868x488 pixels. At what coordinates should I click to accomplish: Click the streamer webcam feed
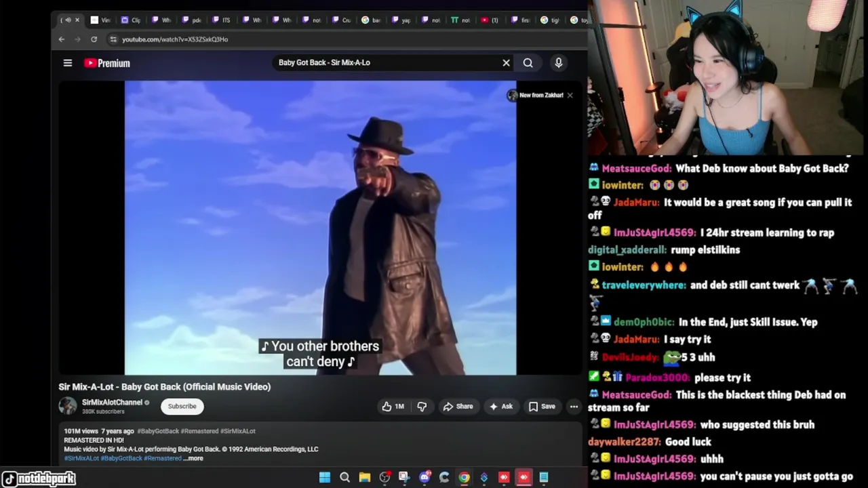(x=728, y=78)
